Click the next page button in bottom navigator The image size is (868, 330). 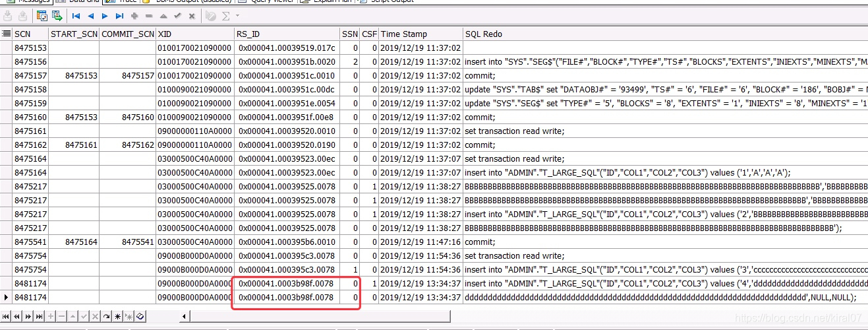(28, 317)
